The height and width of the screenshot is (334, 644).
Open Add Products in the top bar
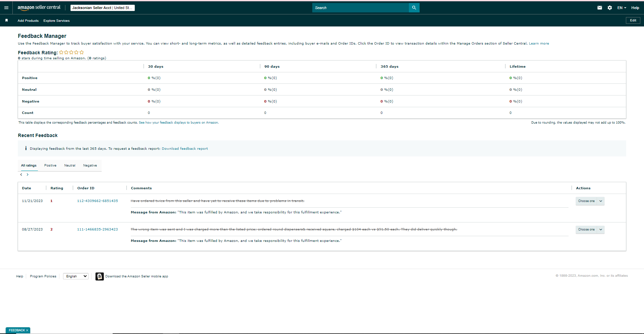click(x=28, y=21)
